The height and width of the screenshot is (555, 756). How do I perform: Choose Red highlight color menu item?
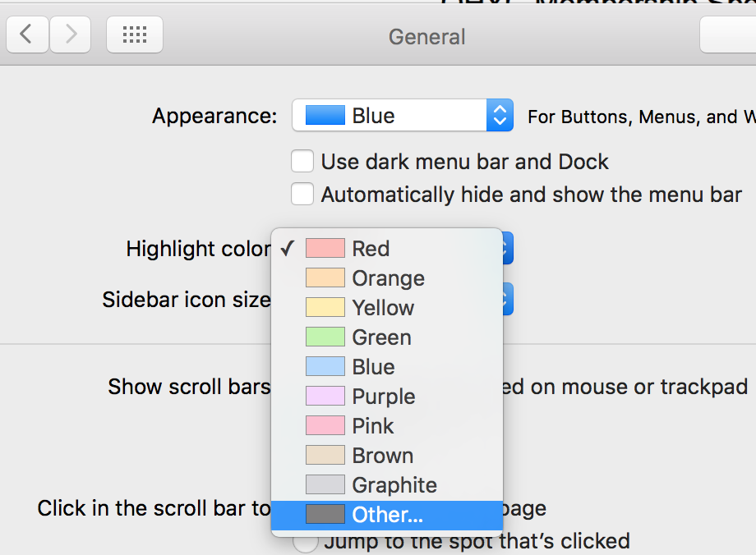(x=371, y=249)
